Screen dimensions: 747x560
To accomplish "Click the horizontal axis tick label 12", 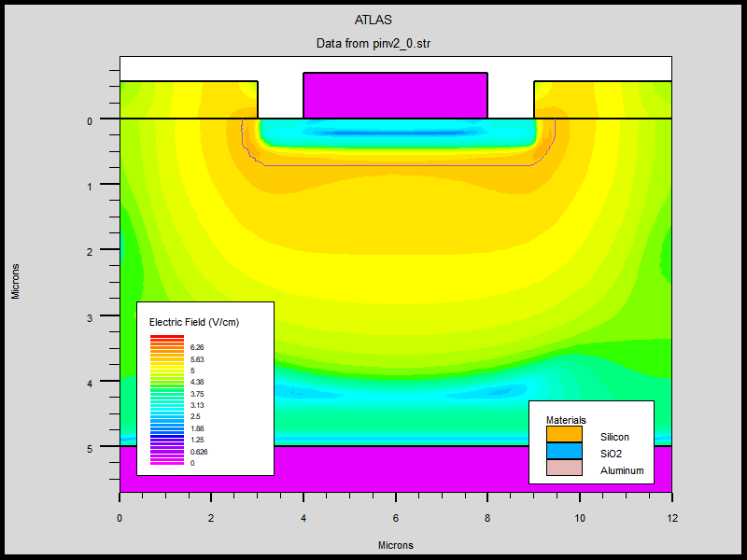I will pos(671,518).
